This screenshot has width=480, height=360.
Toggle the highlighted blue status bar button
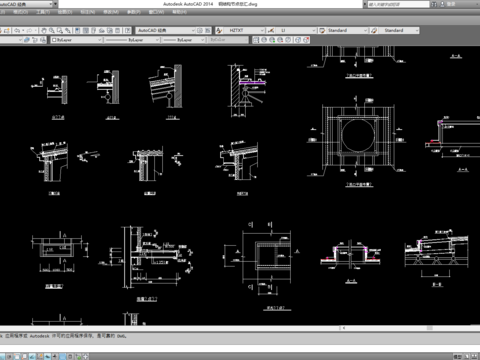pyautogui.click(x=63, y=356)
